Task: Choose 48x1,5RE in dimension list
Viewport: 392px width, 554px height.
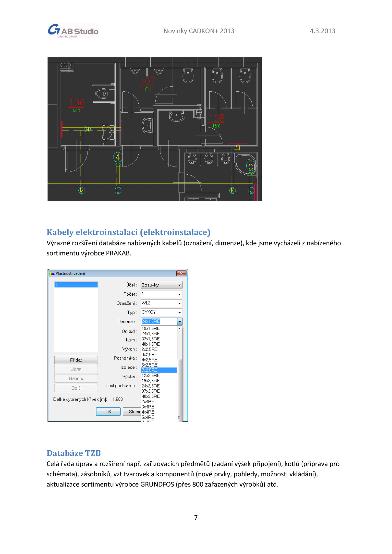Action: (159, 344)
